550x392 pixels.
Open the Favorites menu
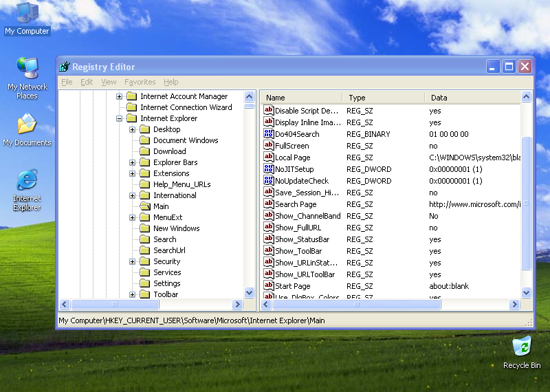(x=140, y=82)
